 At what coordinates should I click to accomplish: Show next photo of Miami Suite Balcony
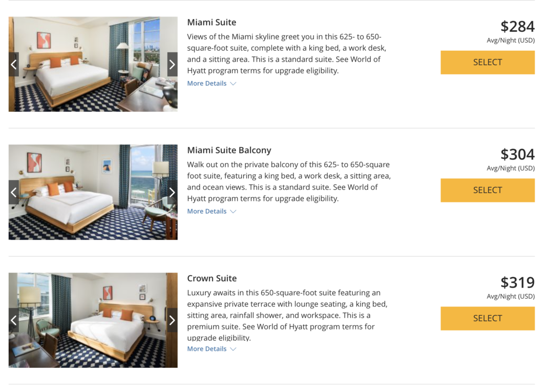click(172, 192)
